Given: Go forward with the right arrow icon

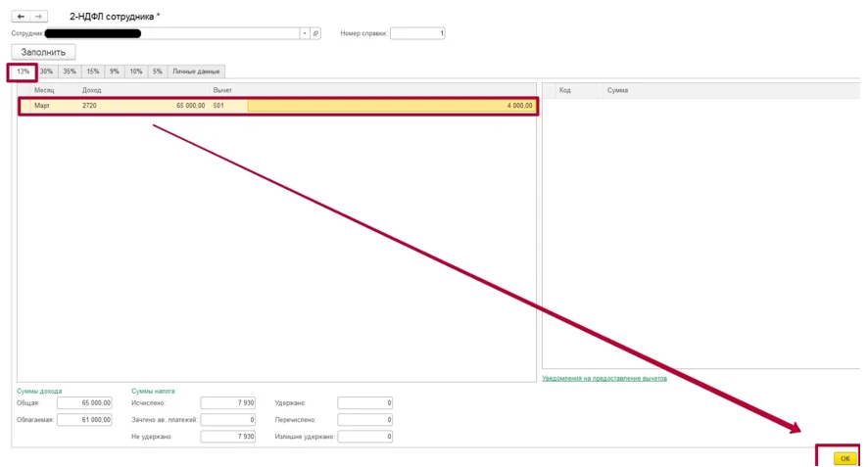Looking at the screenshot, I should pyautogui.click(x=39, y=17).
